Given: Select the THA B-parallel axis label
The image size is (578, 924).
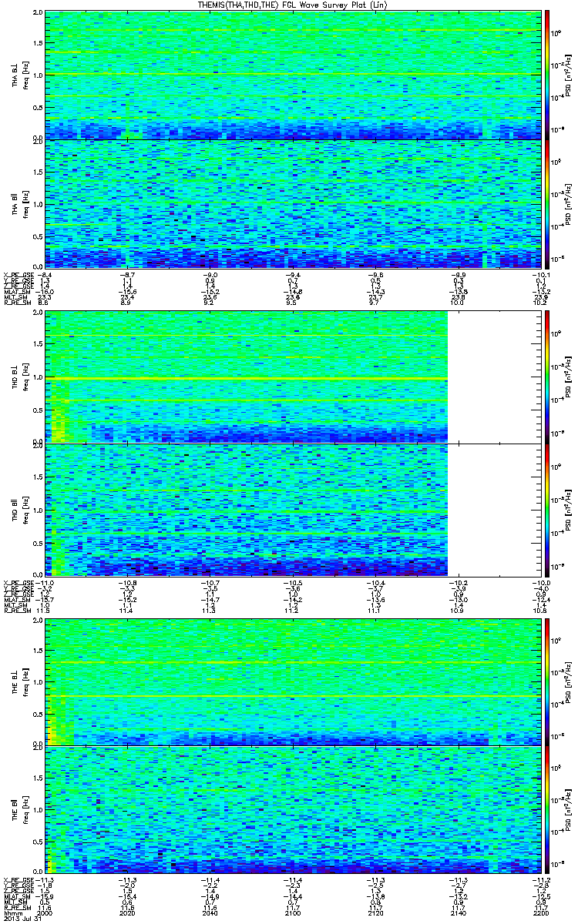Looking at the screenshot, I should click(14, 205).
